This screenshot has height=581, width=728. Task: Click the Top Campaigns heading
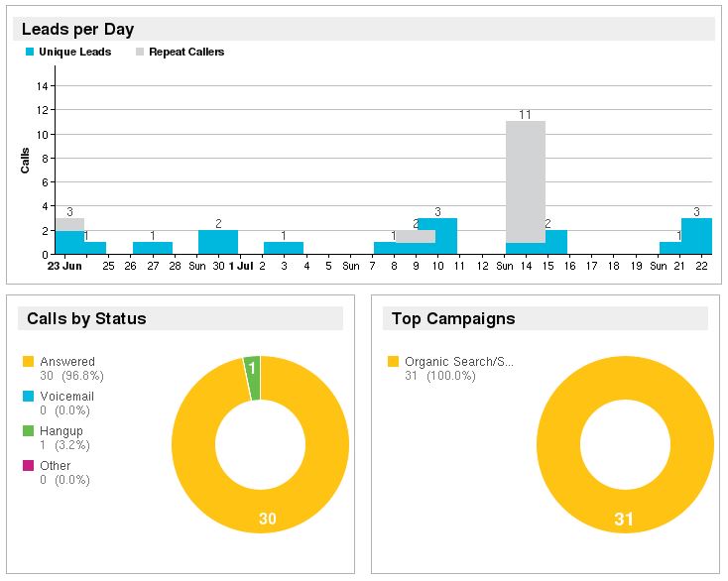453,319
